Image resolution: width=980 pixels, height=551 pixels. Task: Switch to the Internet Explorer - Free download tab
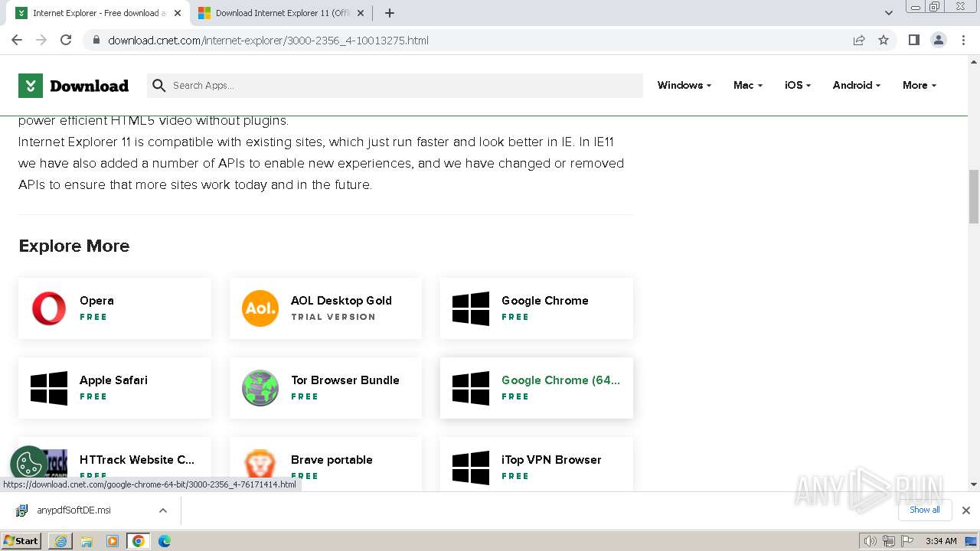click(x=99, y=13)
